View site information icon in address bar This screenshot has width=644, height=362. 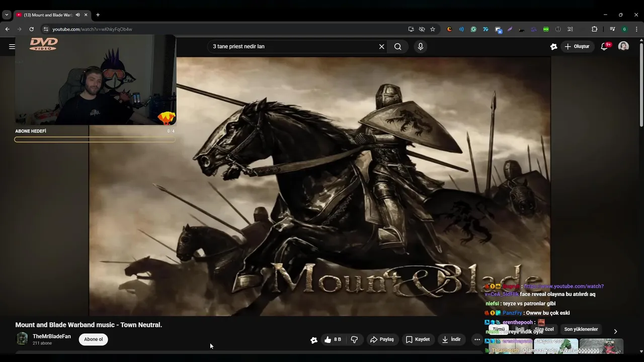46,29
